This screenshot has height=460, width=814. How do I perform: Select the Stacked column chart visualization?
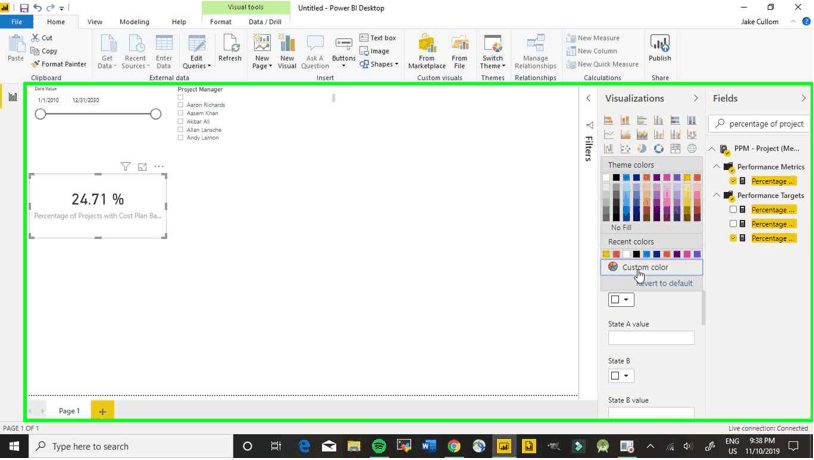625,120
